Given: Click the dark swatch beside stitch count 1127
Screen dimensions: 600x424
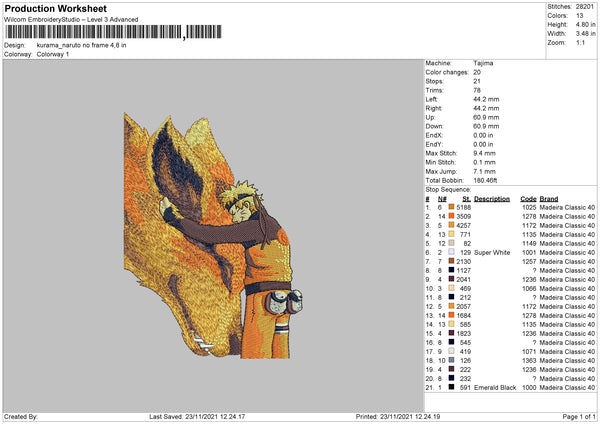Looking at the screenshot, I should [451, 270].
